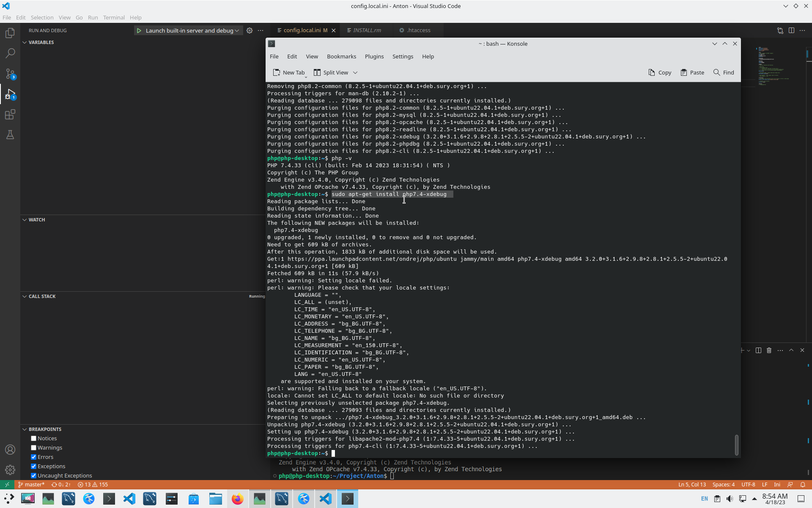Click Find icon in Konsole toolbar

(x=724, y=72)
